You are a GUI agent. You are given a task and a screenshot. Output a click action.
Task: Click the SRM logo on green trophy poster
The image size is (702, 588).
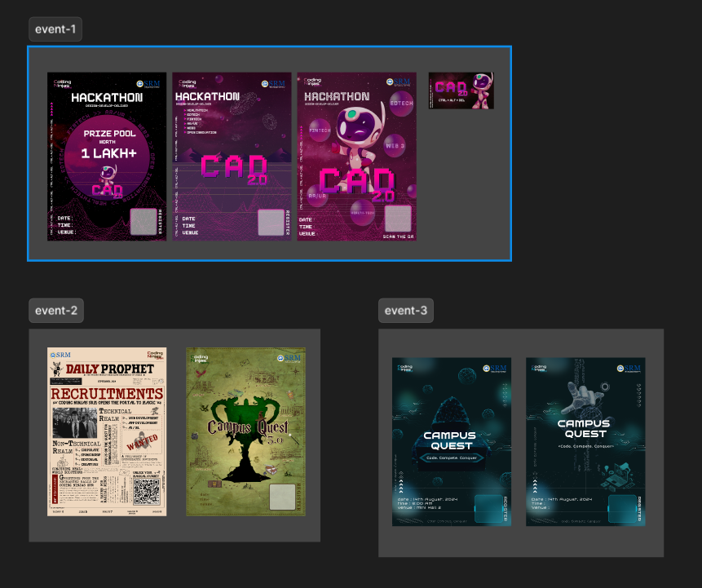pyautogui.click(x=289, y=357)
